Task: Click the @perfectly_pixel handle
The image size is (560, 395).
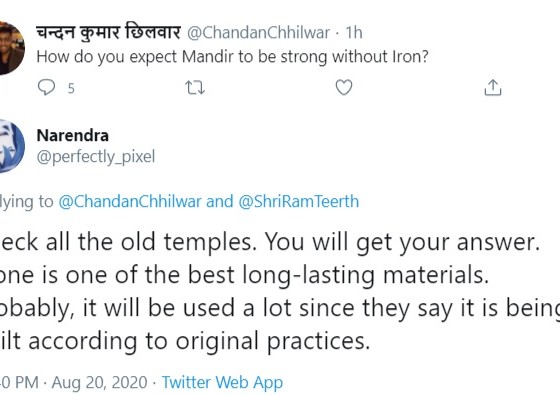Action: tap(96, 156)
